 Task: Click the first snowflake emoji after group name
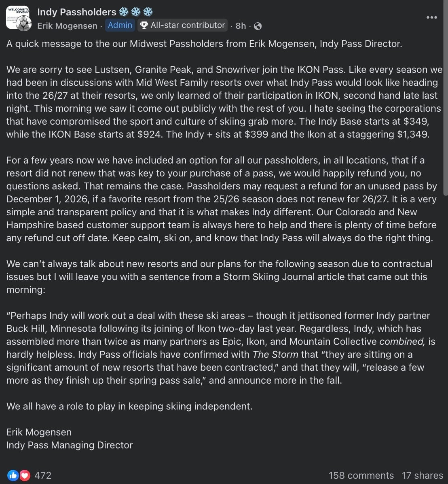pyautogui.click(x=124, y=12)
